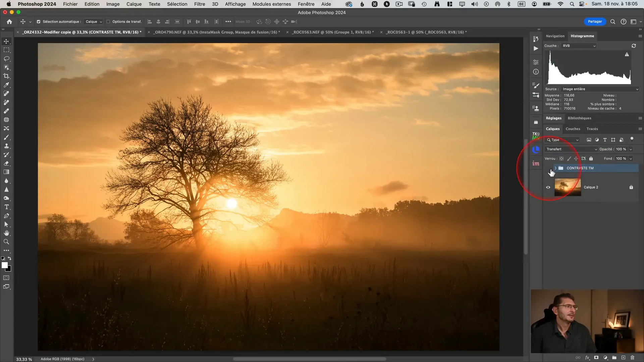The image size is (644, 362).
Task: Expand the CONTRASTE TM group
Action: 555,168
